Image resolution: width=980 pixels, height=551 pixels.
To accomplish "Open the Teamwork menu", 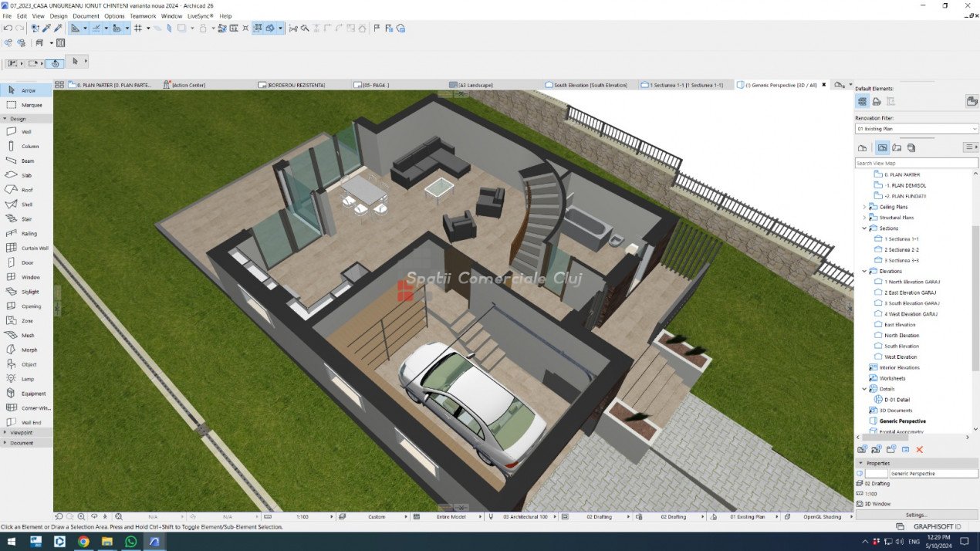I will [143, 15].
